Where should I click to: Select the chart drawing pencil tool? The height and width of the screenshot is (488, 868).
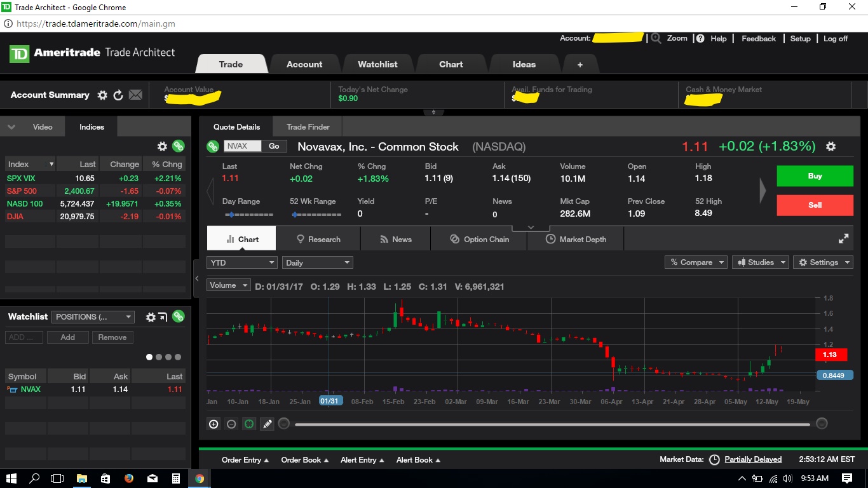[267, 424]
